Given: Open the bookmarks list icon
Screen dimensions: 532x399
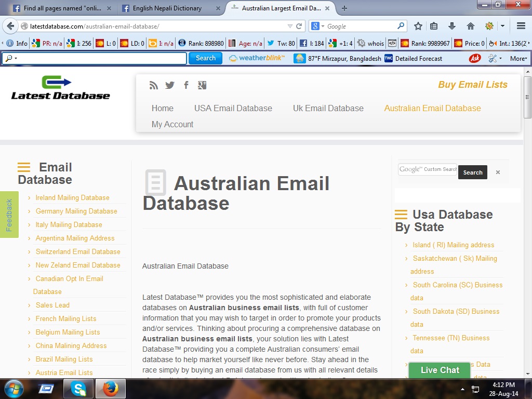Looking at the screenshot, I should click(x=434, y=26).
